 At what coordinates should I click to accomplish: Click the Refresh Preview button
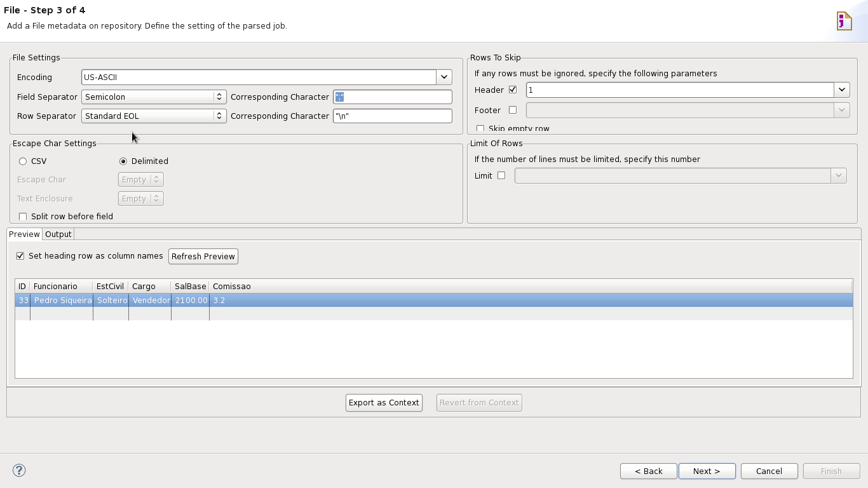point(203,256)
